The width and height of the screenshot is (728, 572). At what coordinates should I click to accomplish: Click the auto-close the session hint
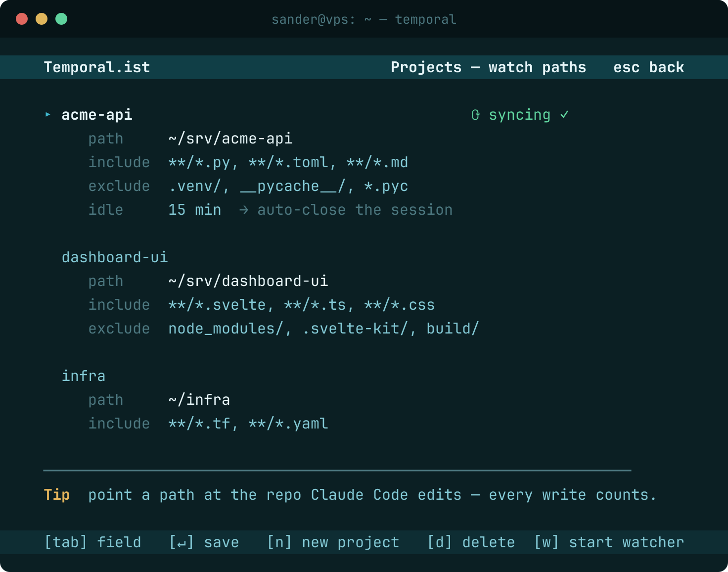[x=355, y=210]
